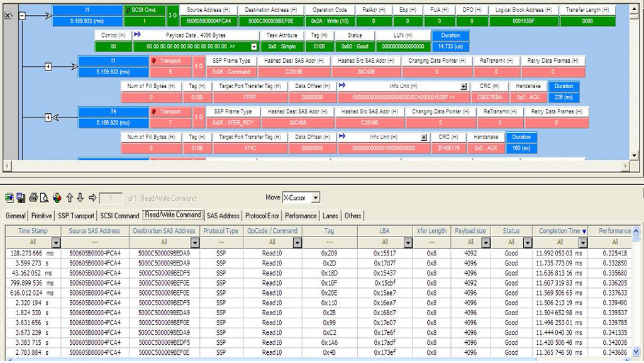
Task: Click the right arrow go-to icon
Action: pyautogui.click(x=92, y=198)
